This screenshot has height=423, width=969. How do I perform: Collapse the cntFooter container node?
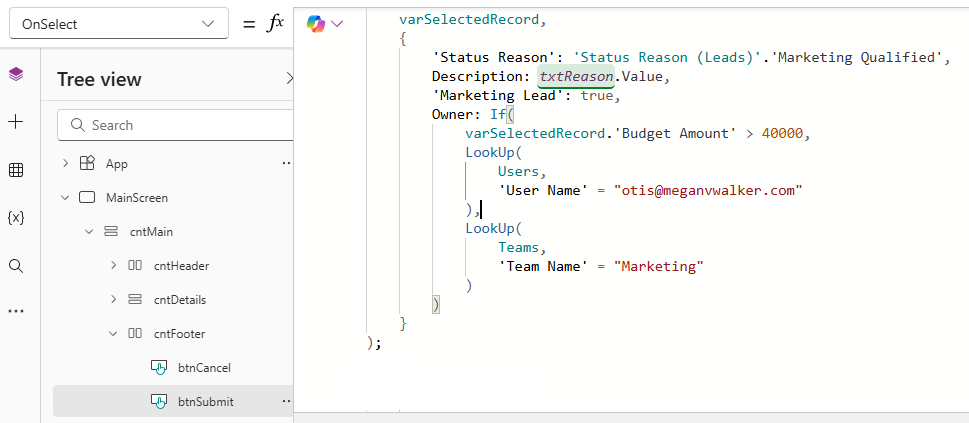[x=113, y=333]
